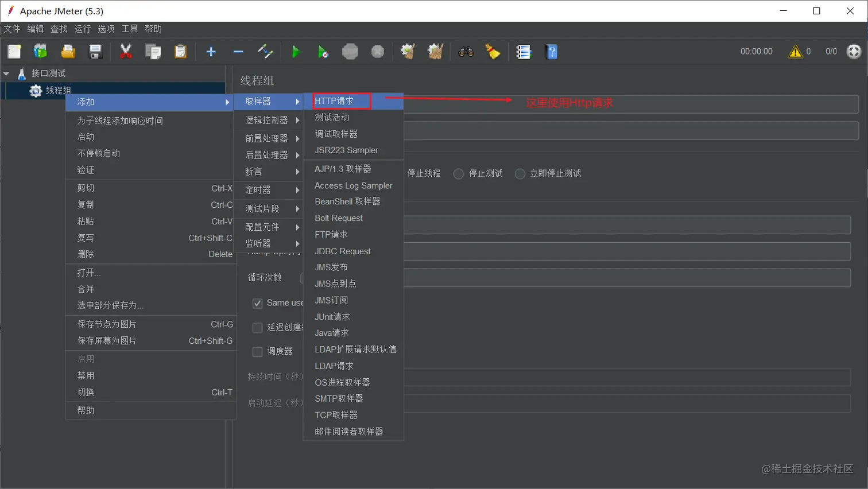Select the 接口测试 test plan node
The height and width of the screenshot is (489, 868).
pyautogui.click(x=41, y=73)
